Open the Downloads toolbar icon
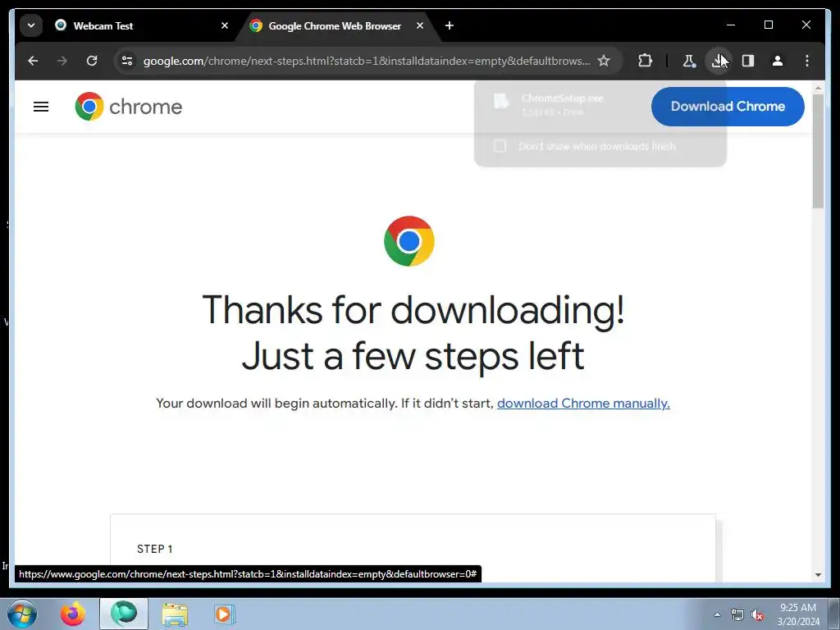 click(x=719, y=61)
